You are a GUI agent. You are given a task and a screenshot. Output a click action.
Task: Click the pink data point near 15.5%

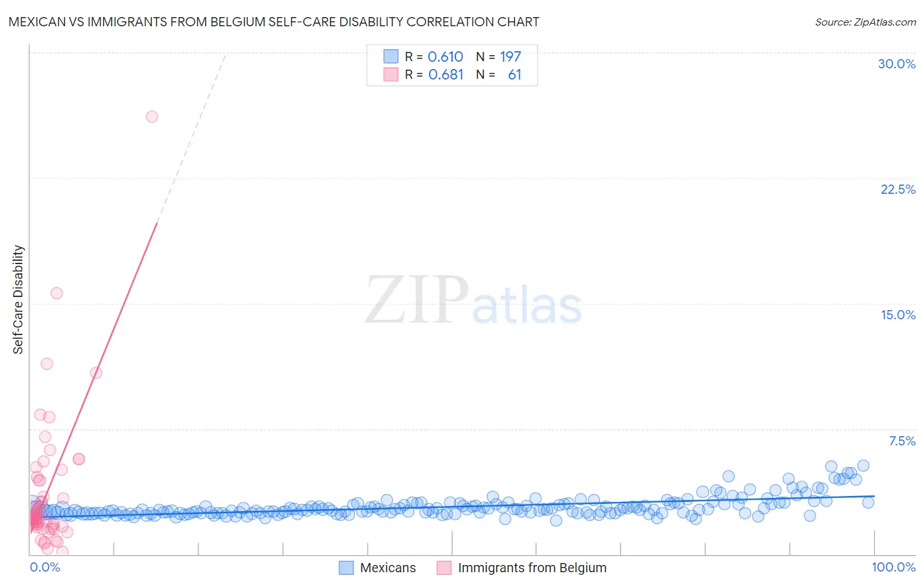tap(57, 293)
